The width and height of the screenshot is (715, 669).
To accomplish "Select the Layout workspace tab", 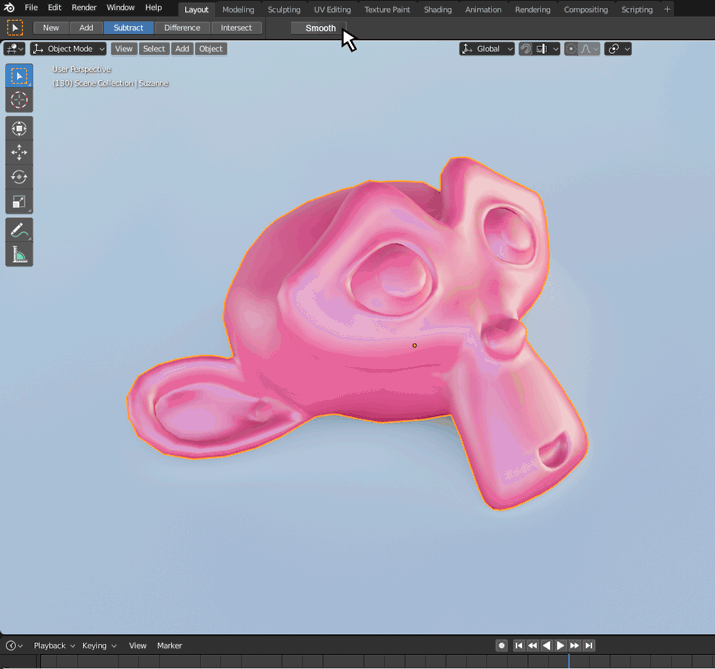I will pyautogui.click(x=196, y=10).
